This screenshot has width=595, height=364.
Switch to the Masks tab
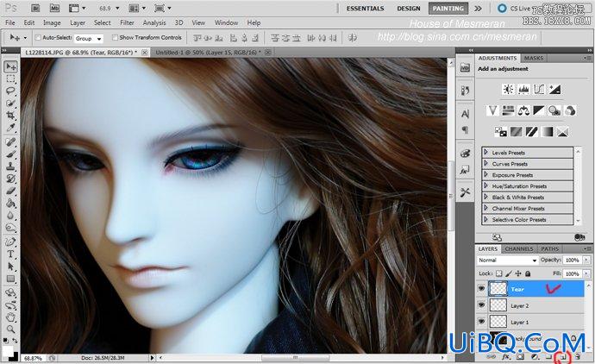[x=534, y=58]
